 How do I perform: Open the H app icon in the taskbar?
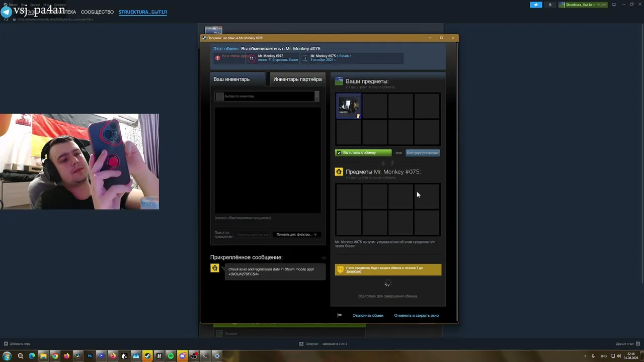pyautogui.click(x=159, y=356)
